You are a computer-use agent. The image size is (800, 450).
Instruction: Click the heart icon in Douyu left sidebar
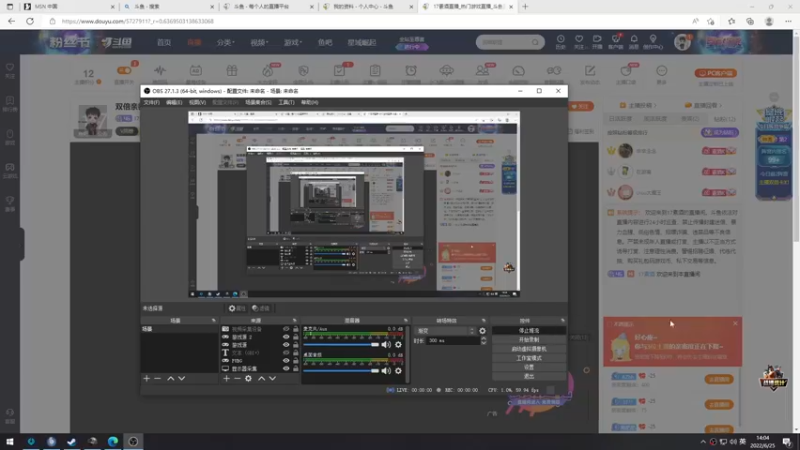pyautogui.click(x=10, y=67)
